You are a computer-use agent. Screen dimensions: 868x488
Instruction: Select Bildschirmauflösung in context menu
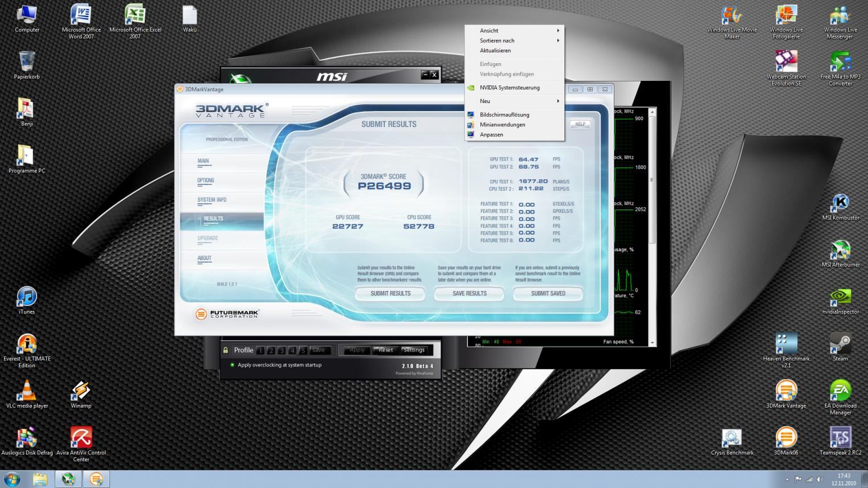(x=515, y=114)
